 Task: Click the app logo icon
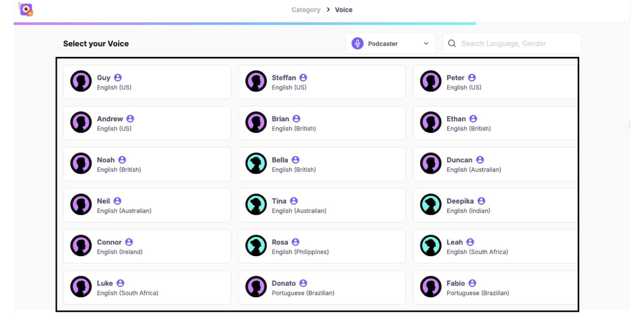pyautogui.click(x=26, y=10)
